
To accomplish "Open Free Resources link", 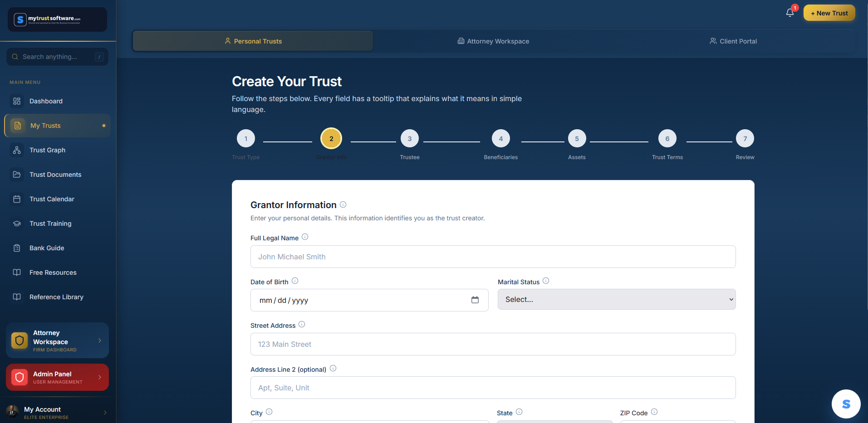I will pos(58,272).
